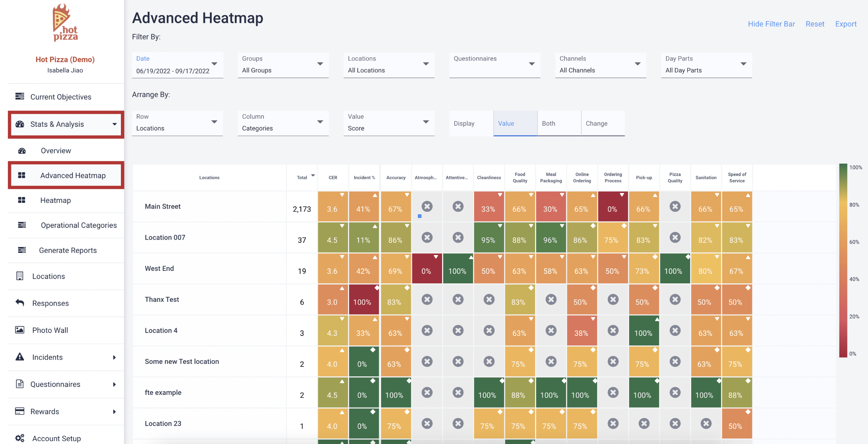Open the Groups filter dropdown
The width and height of the screenshot is (868, 444).
(283, 65)
